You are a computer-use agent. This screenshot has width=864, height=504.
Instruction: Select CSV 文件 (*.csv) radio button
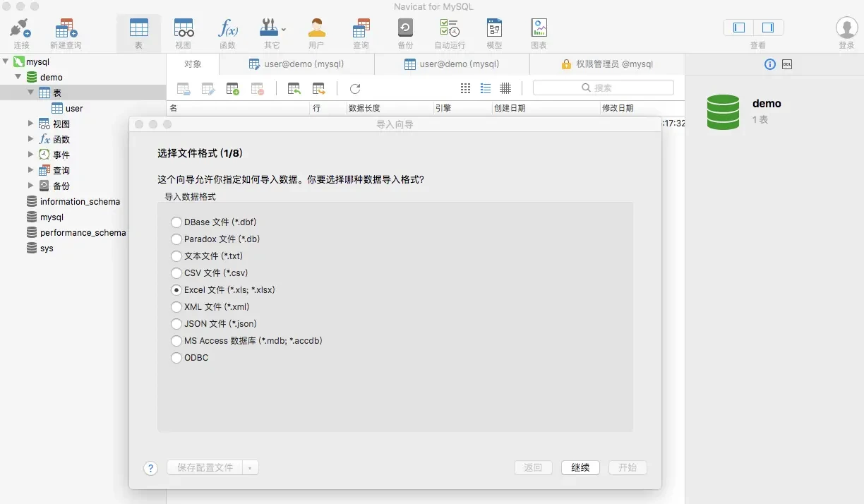tap(176, 273)
